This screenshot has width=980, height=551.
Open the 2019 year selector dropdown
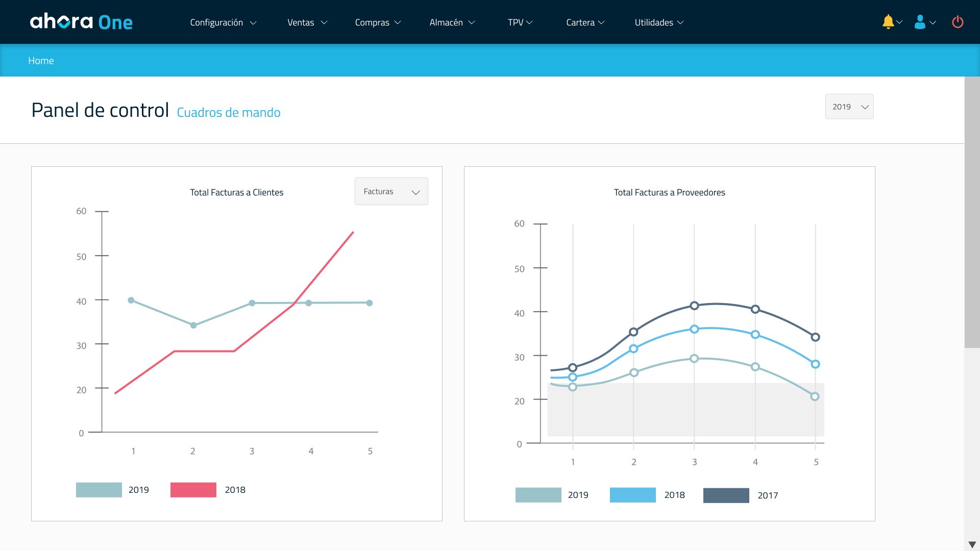coord(849,107)
